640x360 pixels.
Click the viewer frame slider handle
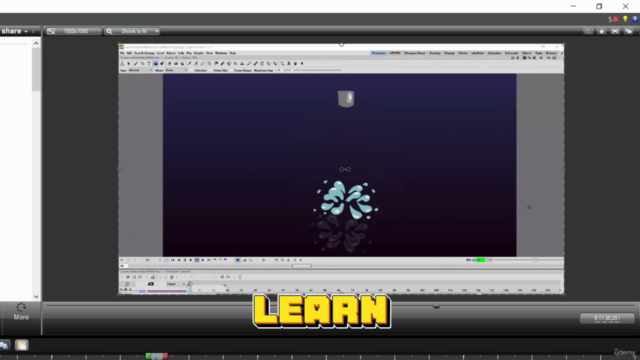[302, 266]
